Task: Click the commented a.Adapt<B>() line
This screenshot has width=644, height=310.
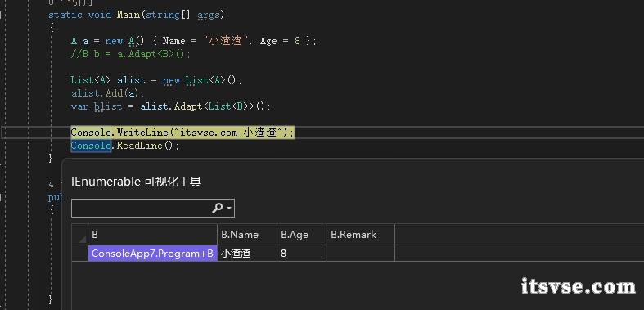Action: point(131,54)
